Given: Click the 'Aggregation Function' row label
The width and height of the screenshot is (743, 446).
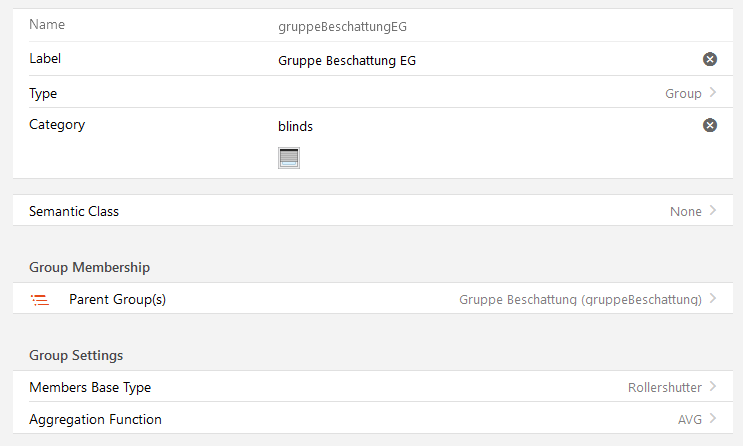Looking at the screenshot, I should pos(95,420).
